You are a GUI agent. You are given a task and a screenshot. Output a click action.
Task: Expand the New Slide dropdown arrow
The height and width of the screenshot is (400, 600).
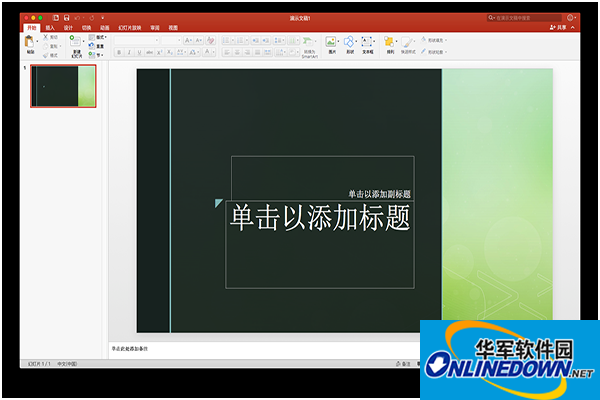83,41
